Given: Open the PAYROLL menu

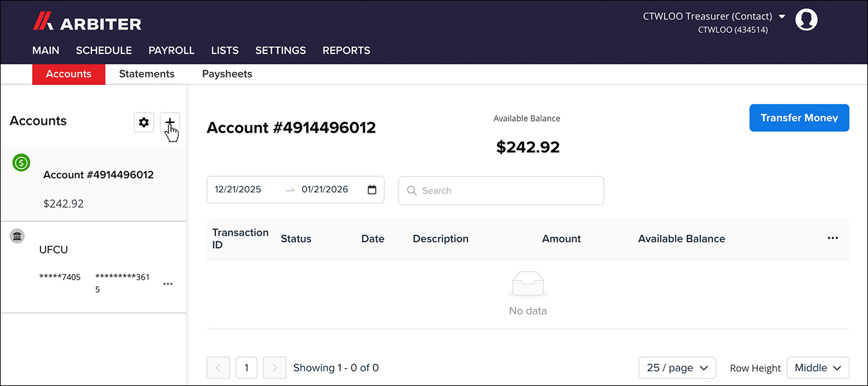Looking at the screenshot, I should click(171, 50).
